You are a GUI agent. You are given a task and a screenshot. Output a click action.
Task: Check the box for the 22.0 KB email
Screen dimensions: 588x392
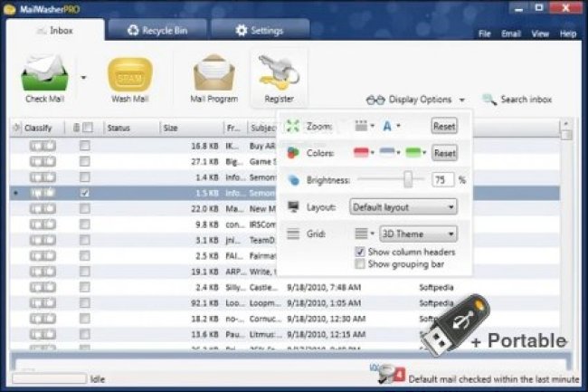coord(85,208)
